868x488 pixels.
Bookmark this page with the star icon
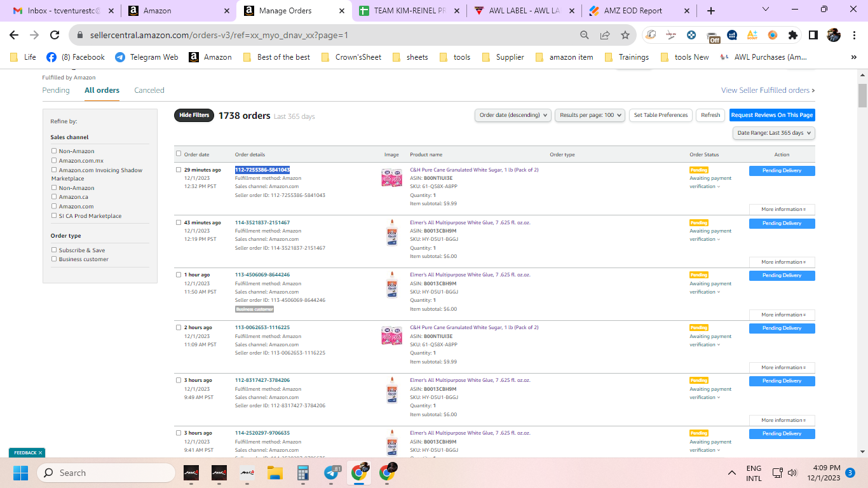[625, 36]
